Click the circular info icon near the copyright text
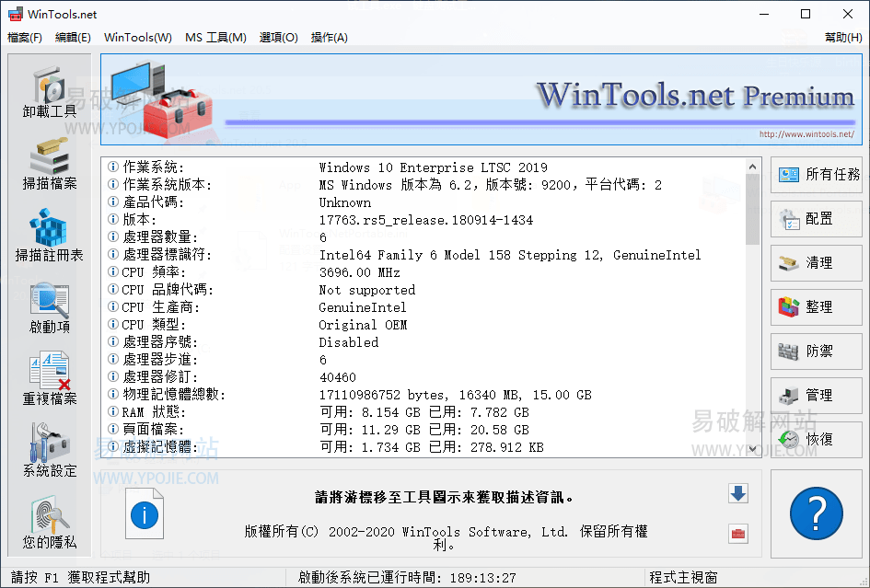The height and width of the screenshot is (588, 870). pos(144,514)
